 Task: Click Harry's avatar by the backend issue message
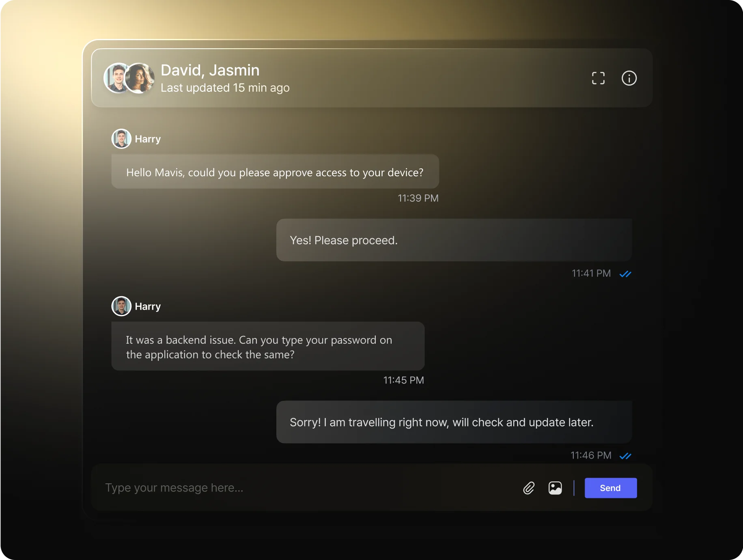121,306
